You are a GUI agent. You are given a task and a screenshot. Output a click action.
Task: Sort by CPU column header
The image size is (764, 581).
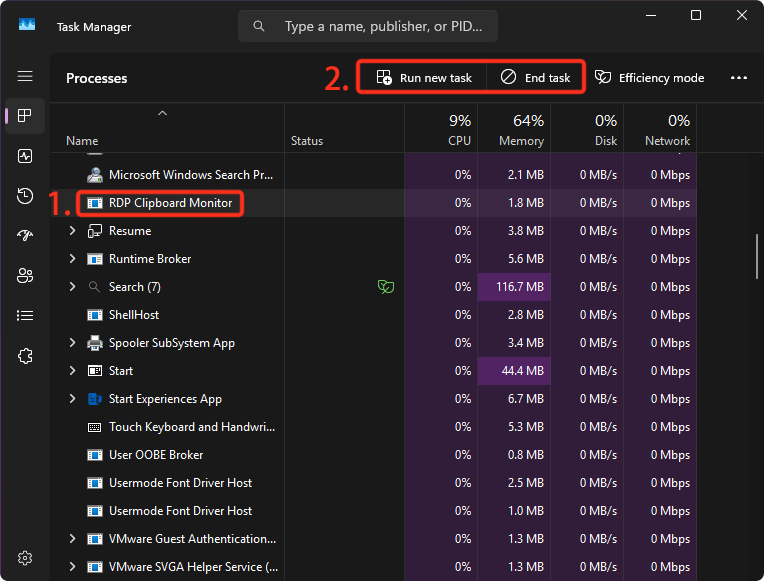tap(441, 129)
